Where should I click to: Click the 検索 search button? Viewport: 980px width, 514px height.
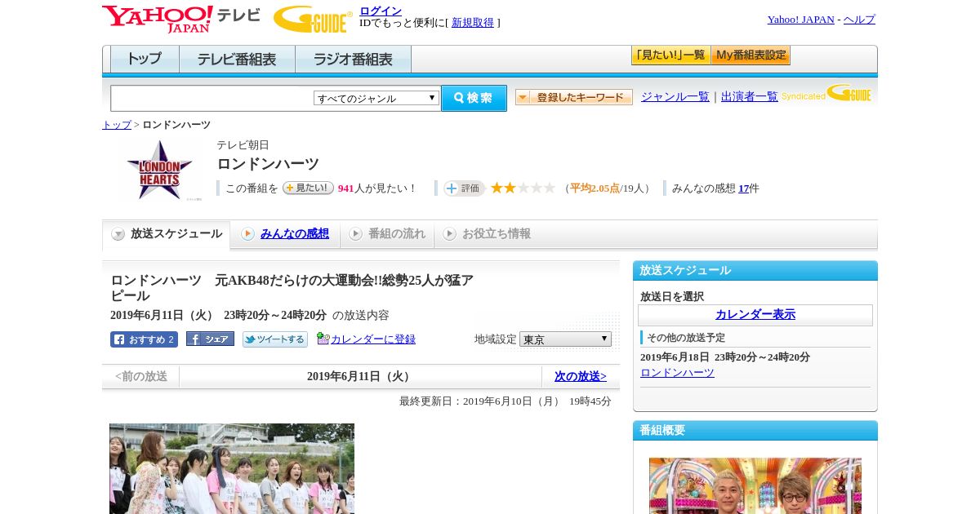click(x=474, y=98)
